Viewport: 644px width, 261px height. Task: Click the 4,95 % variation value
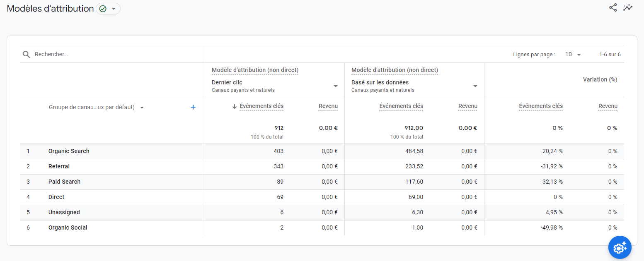pyautogui.click(x=554, y=212)
